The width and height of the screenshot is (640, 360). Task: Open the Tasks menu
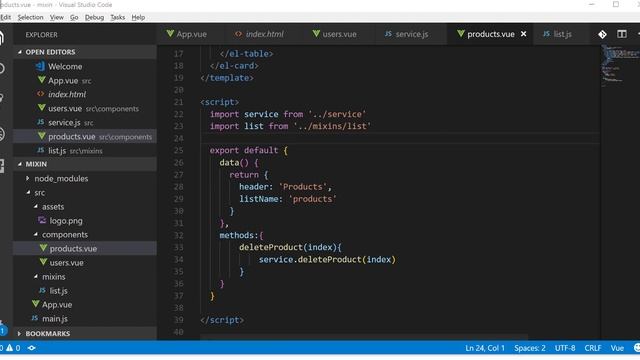[118, 17]
